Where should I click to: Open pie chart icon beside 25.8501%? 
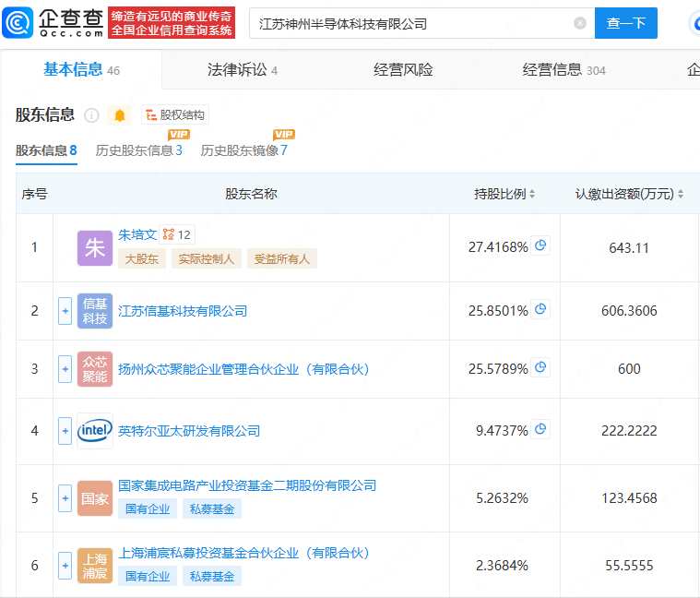click(540, 309)
